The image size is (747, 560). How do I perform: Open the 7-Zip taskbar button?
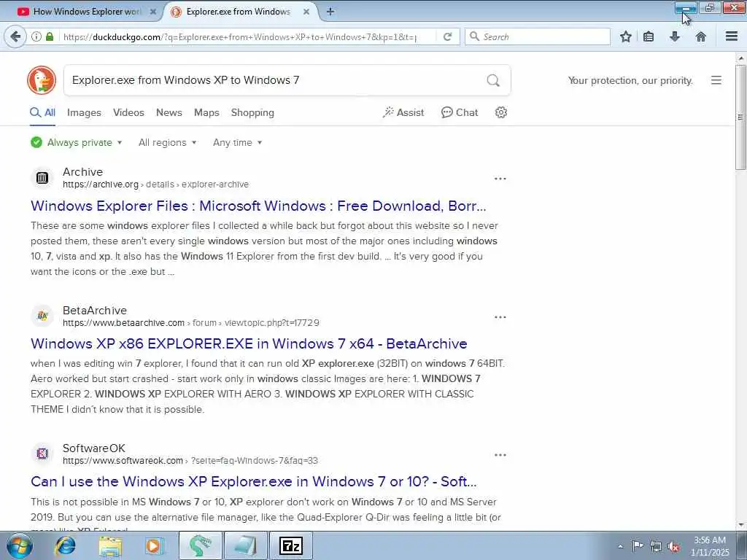291,545
